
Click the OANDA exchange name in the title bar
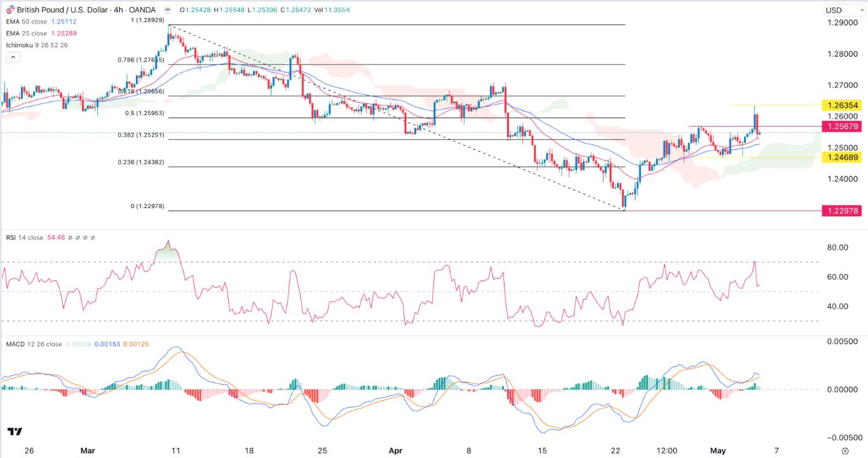coord(142,10)
